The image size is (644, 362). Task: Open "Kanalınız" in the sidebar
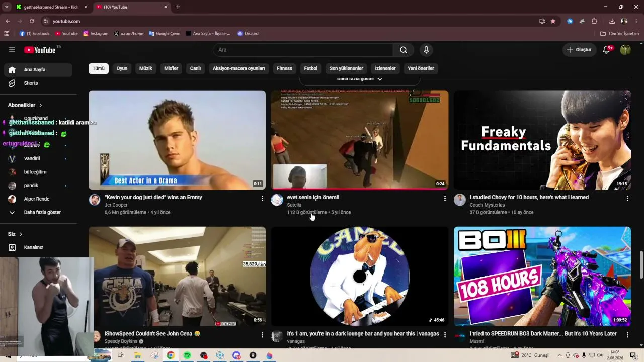(x=38, y=247)
